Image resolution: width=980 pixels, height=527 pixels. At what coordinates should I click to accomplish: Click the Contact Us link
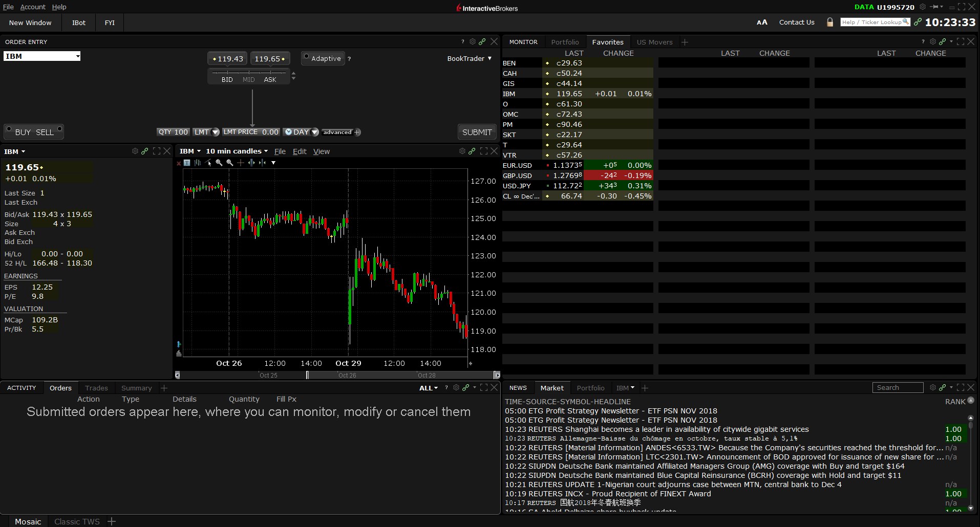[796, 22]
